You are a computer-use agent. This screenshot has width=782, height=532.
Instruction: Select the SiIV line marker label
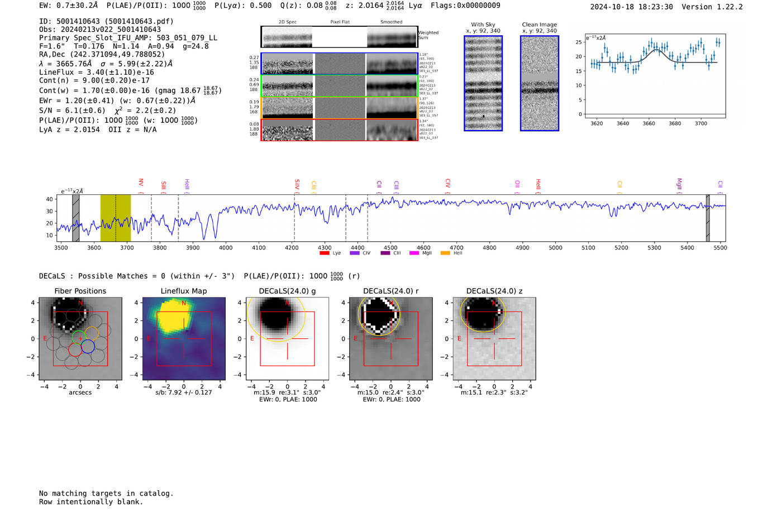pos(297,186)
